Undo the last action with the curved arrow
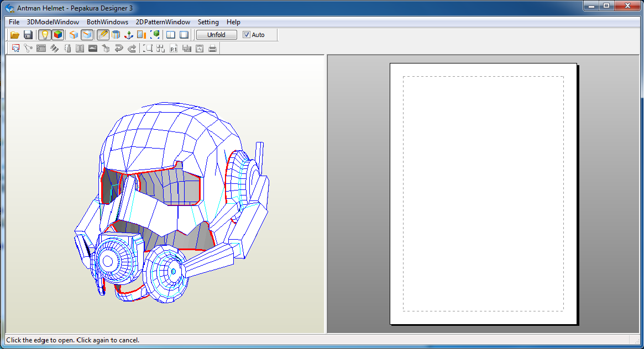 tap(119, 49)
